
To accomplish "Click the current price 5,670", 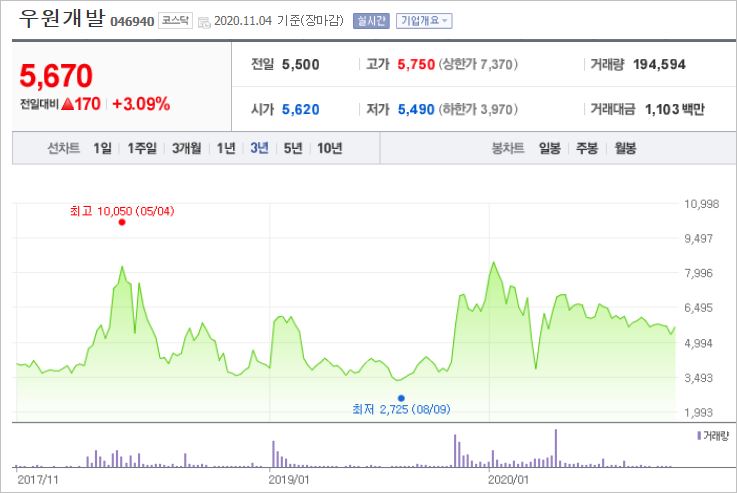I will coord(56,76).
